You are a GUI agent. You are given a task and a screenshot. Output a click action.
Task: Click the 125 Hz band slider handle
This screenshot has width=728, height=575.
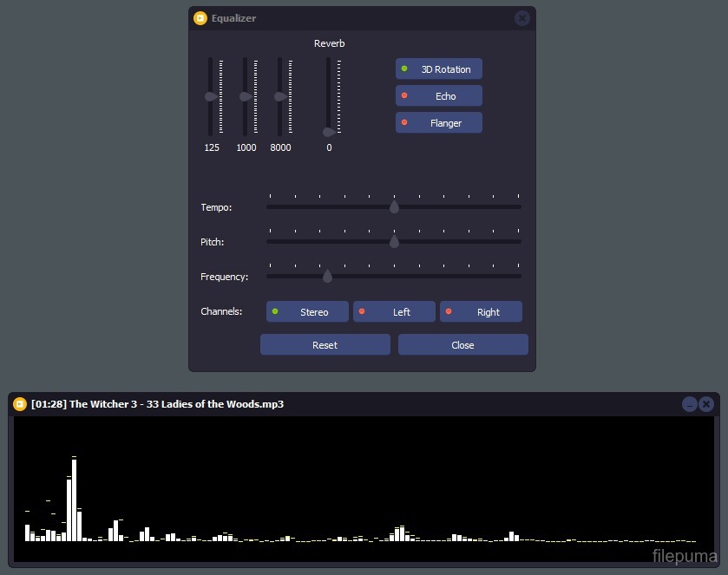click(x=210, y=96)
